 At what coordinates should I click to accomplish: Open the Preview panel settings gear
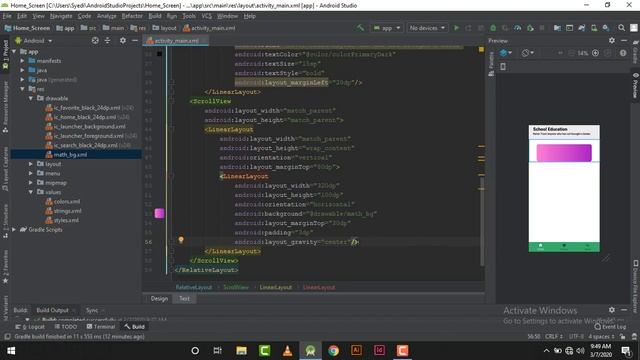coord(611,40)
